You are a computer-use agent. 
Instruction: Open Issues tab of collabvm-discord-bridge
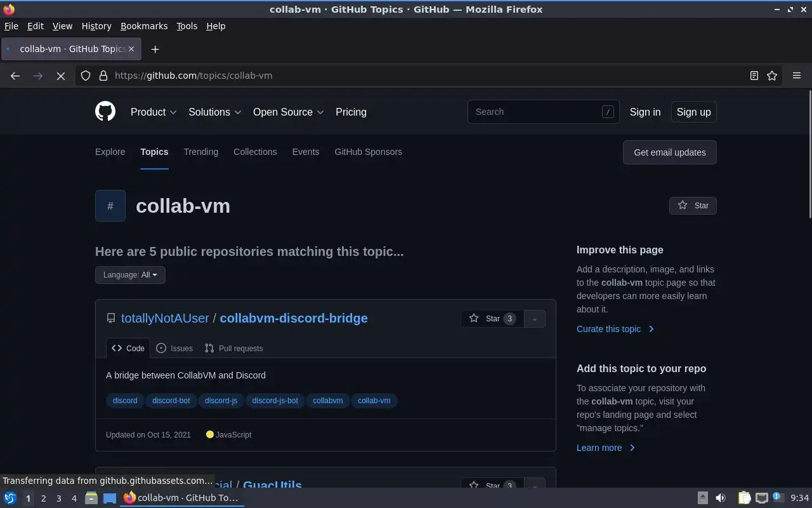pyautogui.click(x=174, y=348)
